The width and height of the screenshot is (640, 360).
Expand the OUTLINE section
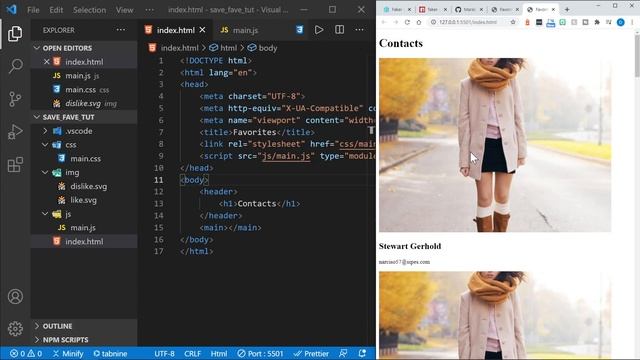(37, 326)
